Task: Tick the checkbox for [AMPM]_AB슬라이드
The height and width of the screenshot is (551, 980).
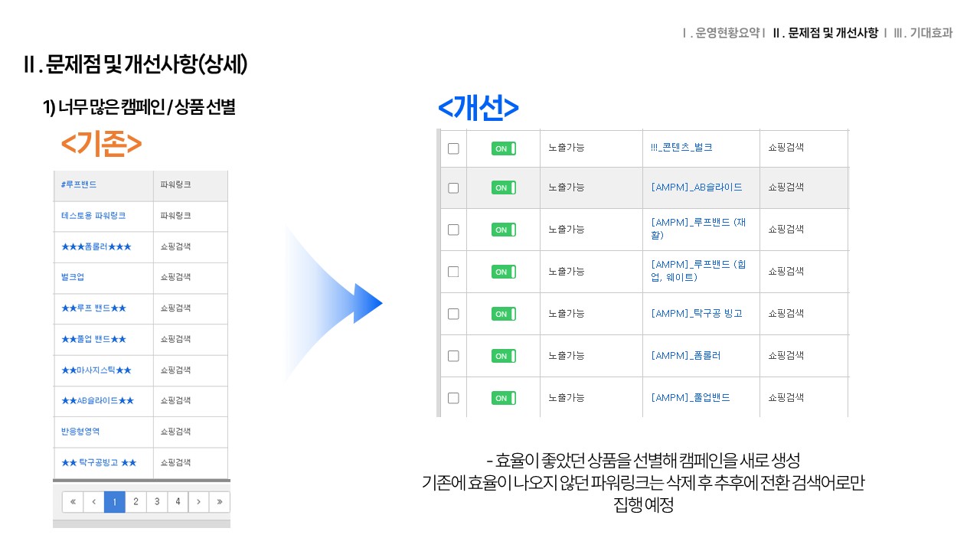Action: coord(453,187)
